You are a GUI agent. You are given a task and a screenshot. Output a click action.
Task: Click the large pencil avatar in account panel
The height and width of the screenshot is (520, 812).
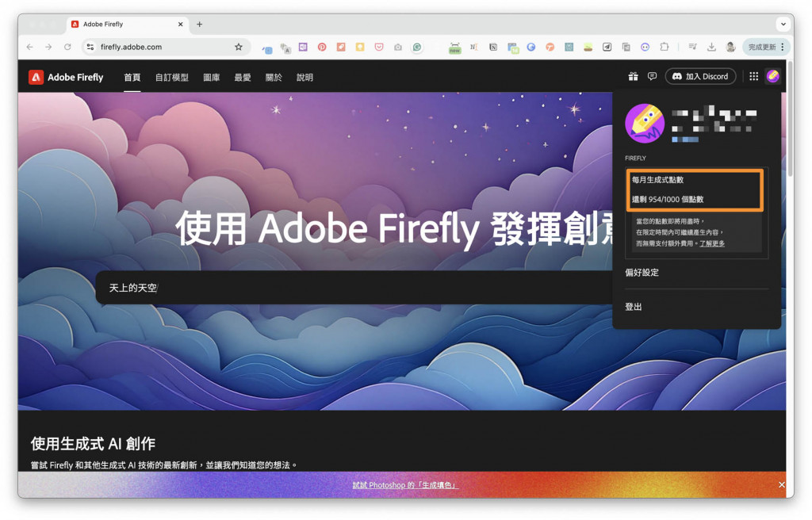coord(645,124)
